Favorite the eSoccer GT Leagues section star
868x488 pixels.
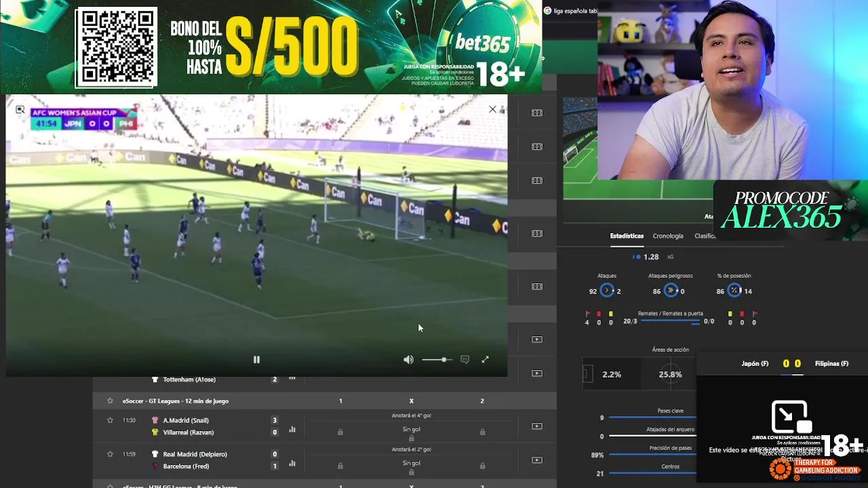click(x=110, y=401)
